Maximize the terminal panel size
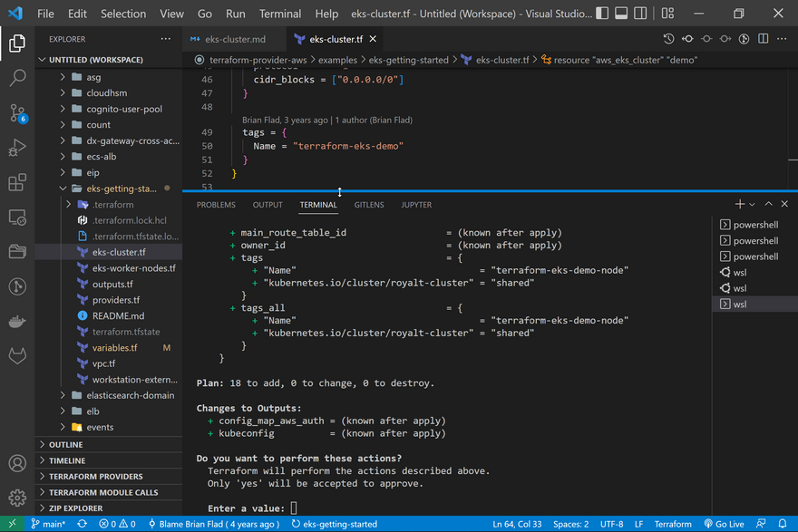This screenshot has height=532, width=798. [x=768, y=205]
